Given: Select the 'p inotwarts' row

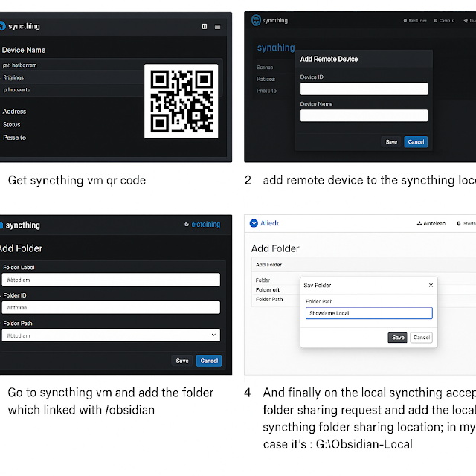Looking at the screenshot, I should pyautogui.click(x=72, y=90).
